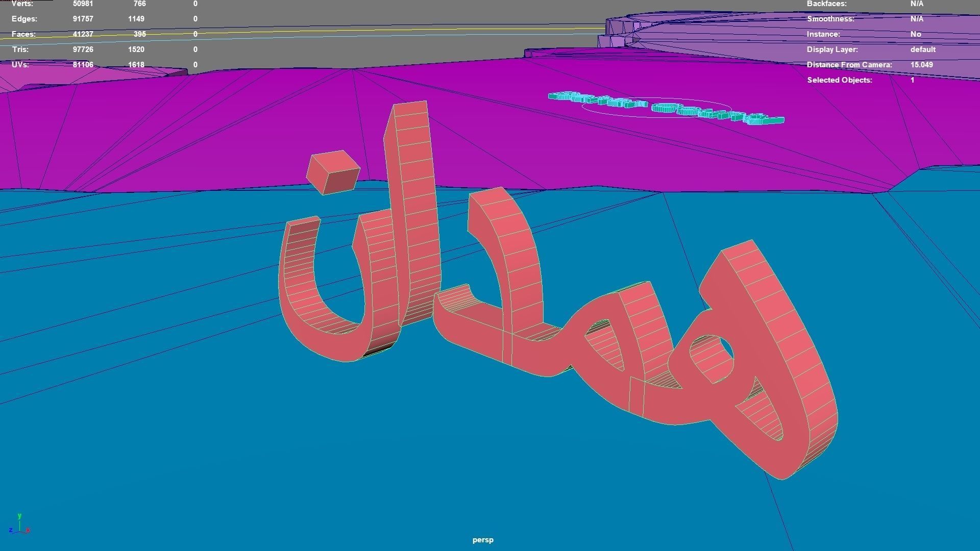Click the XYZ axis indicator gizmo

(x=19, y=525)
